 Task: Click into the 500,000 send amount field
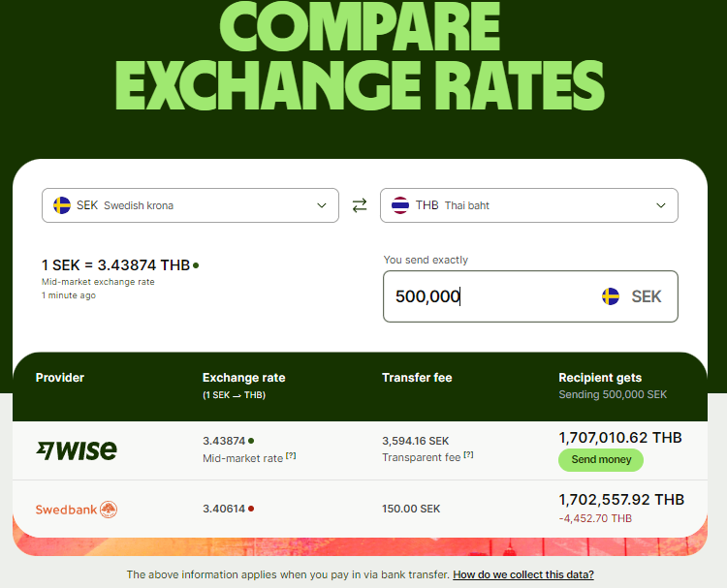pos(485,296)
